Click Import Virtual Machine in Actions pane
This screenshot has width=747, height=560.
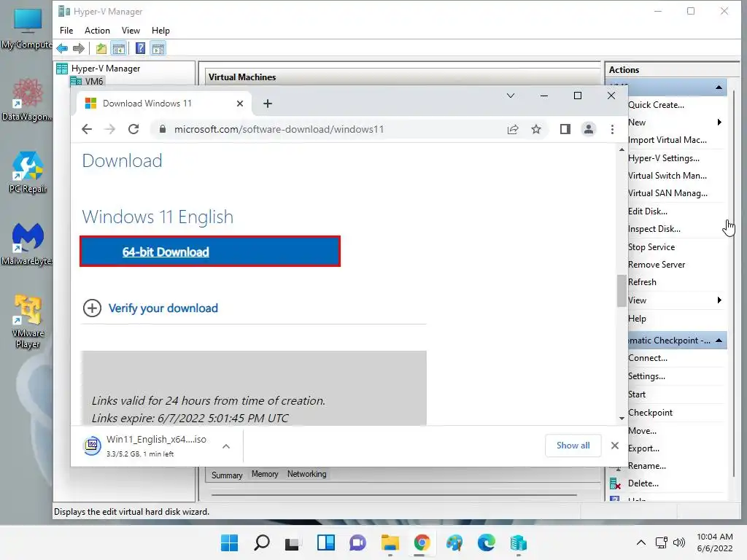(x=667, y=139)
